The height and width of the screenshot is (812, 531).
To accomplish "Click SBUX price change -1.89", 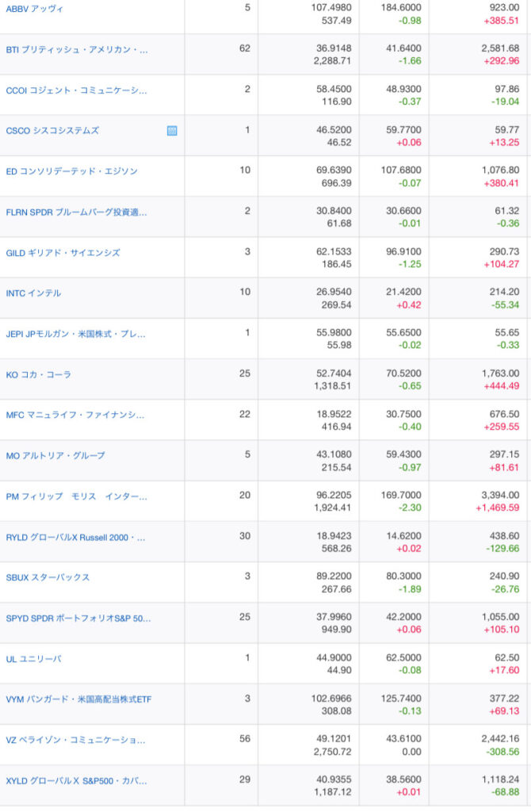I will click(410, 589).
